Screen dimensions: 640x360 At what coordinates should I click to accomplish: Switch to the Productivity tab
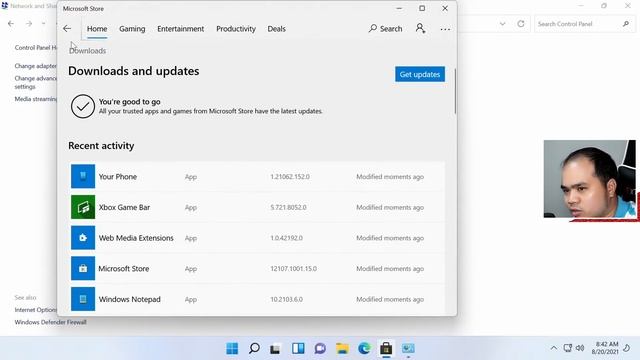[236, 29]
